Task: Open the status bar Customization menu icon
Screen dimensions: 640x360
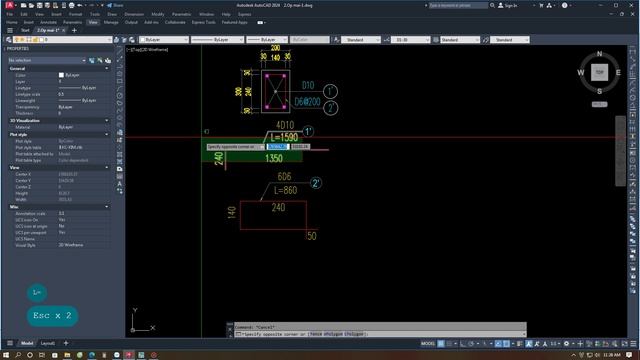Action: coord(633,344)
